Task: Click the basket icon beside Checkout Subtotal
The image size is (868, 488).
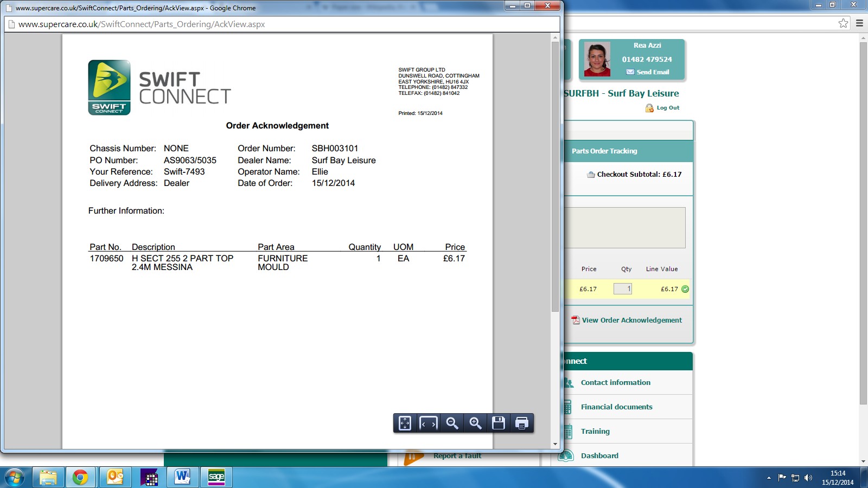Action: 591,175
